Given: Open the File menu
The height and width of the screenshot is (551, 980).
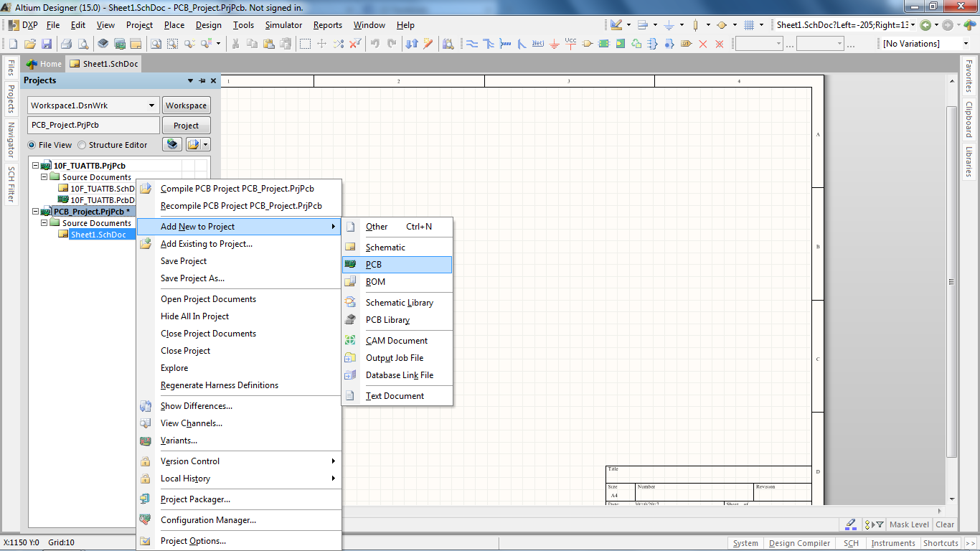Looking at the screenshot, I should pos(53,25).
